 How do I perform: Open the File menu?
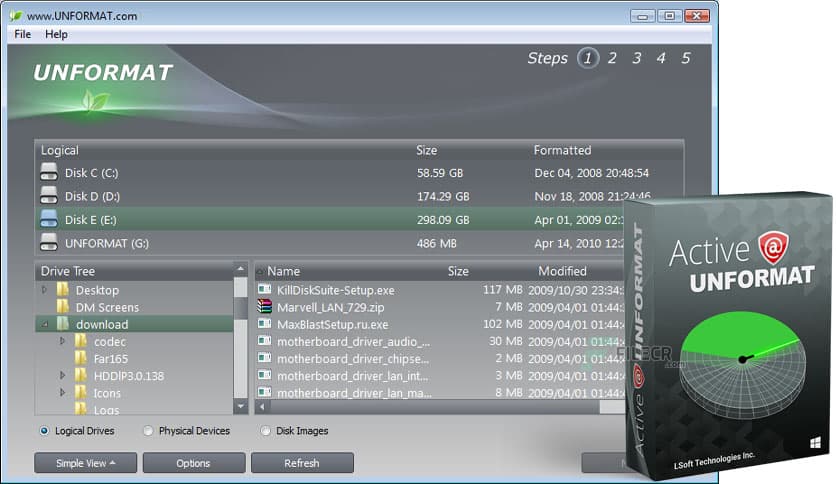coord(22,34)
